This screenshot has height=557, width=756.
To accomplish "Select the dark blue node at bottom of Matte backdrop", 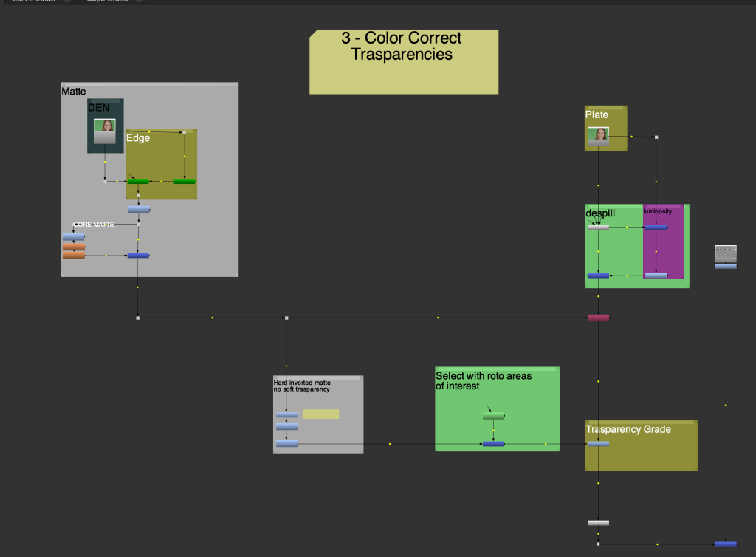I will pyautogui.click(x=138, y=256).
